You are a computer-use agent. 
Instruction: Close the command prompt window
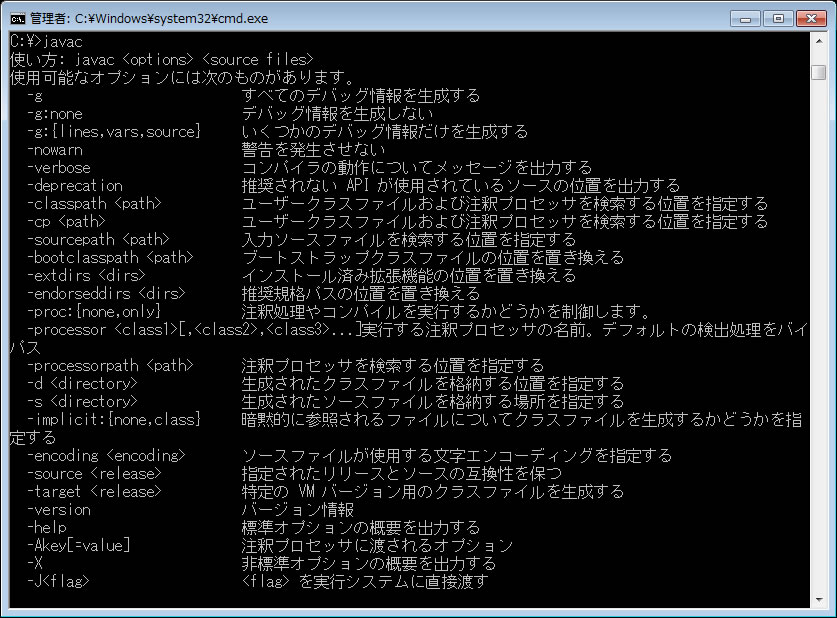[x=811, y=19]
